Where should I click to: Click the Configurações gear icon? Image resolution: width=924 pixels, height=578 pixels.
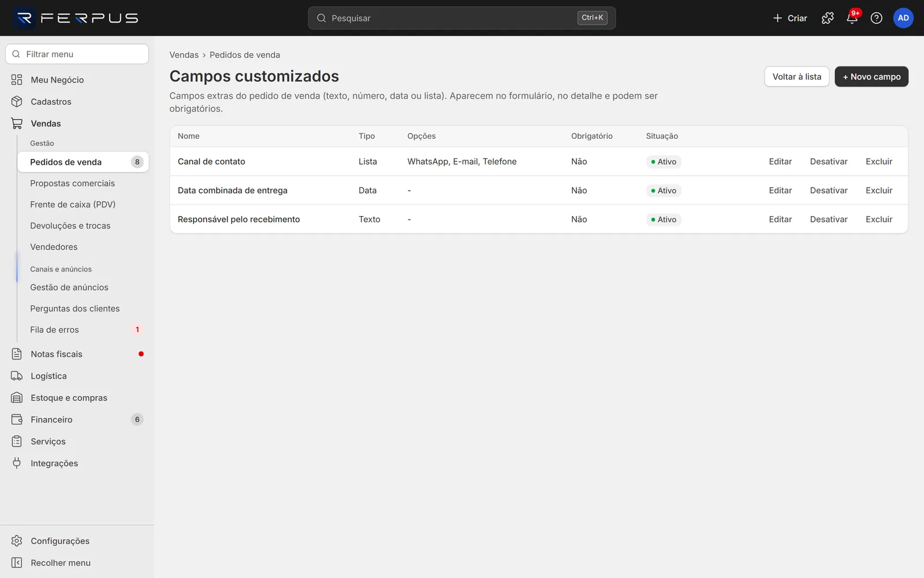17,541
